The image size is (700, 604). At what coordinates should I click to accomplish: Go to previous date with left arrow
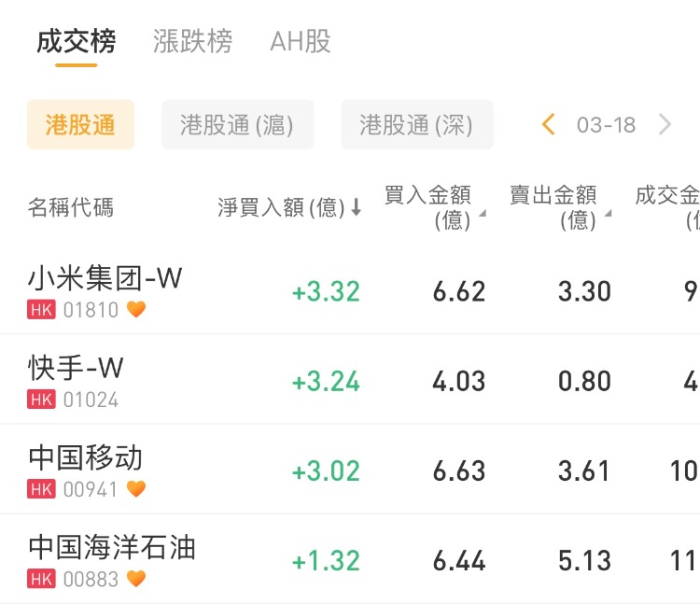pyautogui.click(x=549, y=124)
